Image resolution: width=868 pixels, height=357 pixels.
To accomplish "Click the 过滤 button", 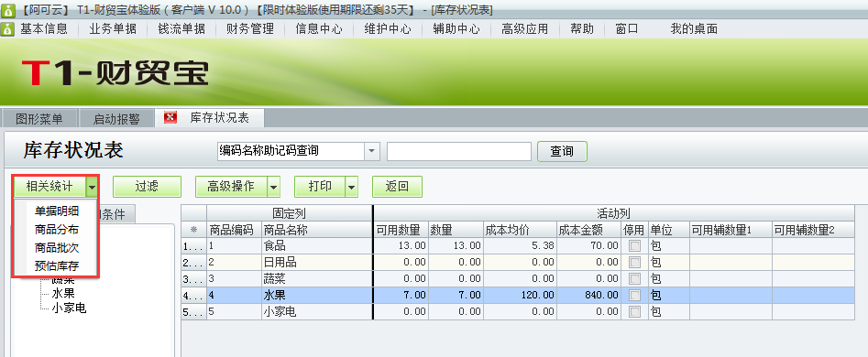I will [x=147, y=187].
